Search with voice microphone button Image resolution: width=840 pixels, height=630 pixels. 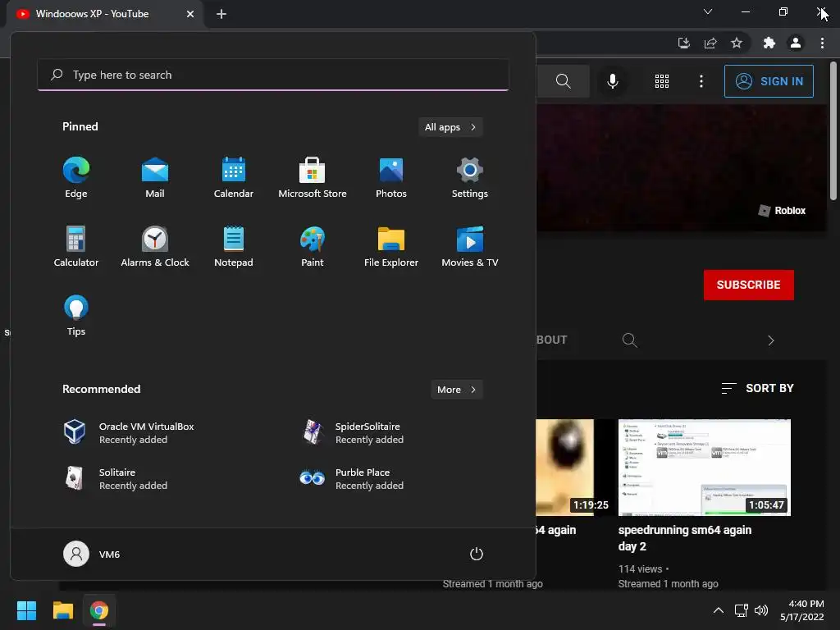613,81
